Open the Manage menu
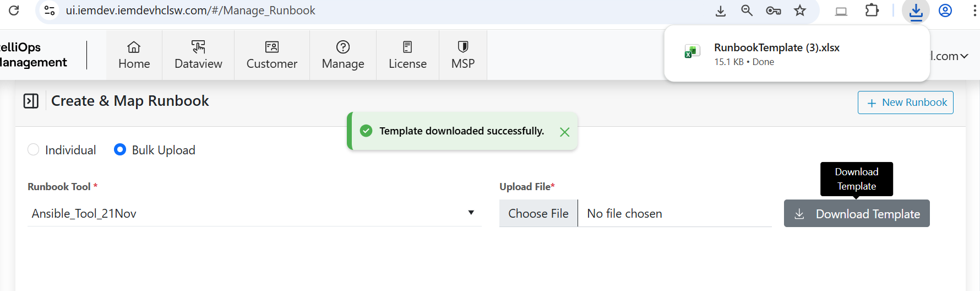 [x=343, y=55]
